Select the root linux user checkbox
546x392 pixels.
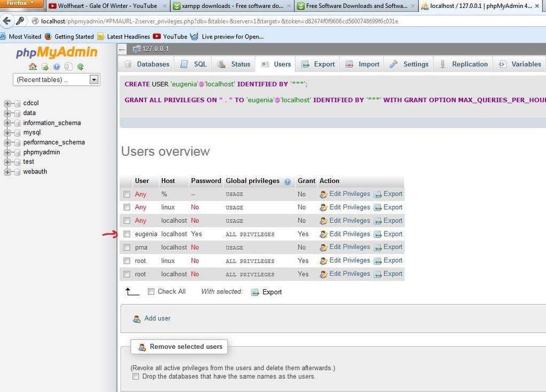(126, 261)
